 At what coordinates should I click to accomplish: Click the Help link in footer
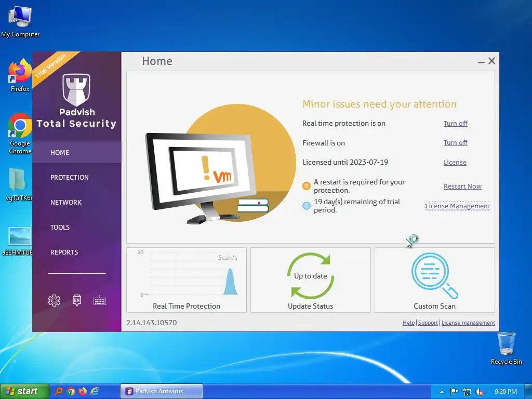[408, 323]
